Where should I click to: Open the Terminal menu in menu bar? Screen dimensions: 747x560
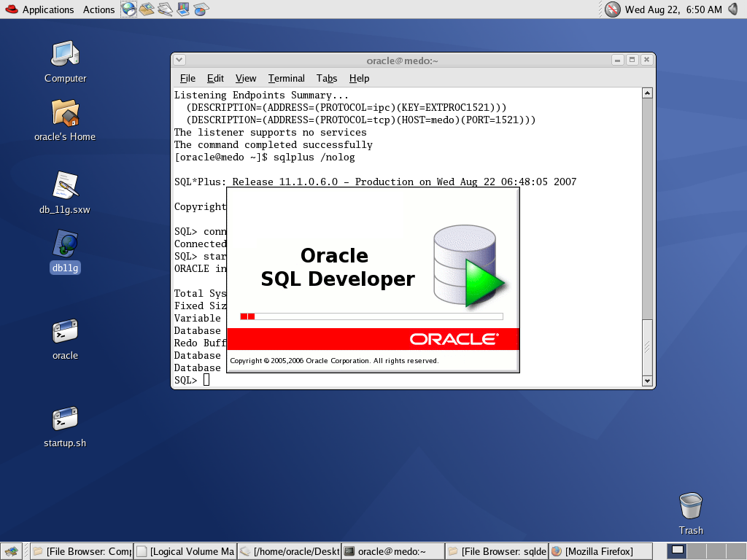[x=286, y=78]
